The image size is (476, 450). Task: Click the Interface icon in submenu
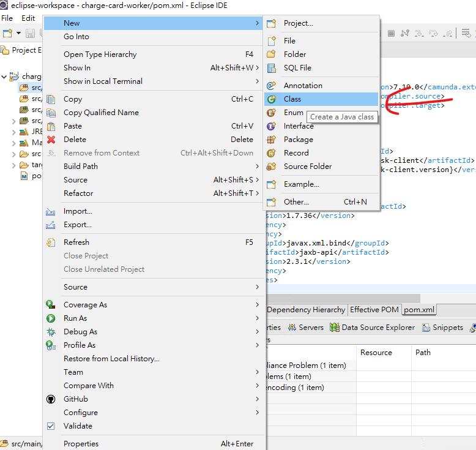pos(271,126)
